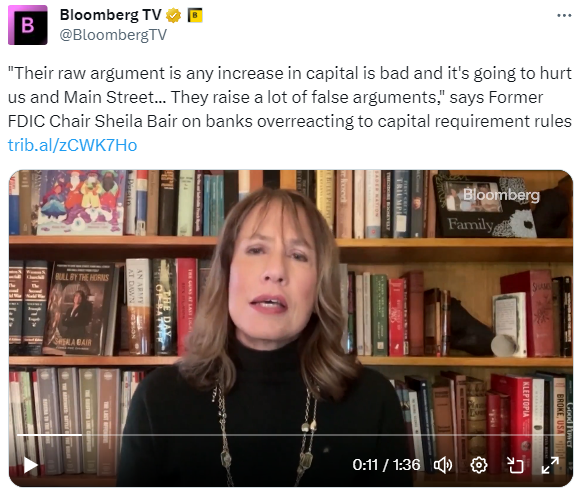
Task: Open video settings gear icon
Action: [x=479, y=465]
